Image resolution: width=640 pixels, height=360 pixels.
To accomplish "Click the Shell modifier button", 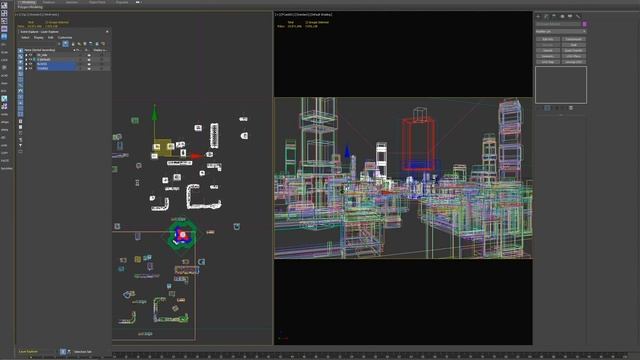I will [x=574, y=45].
